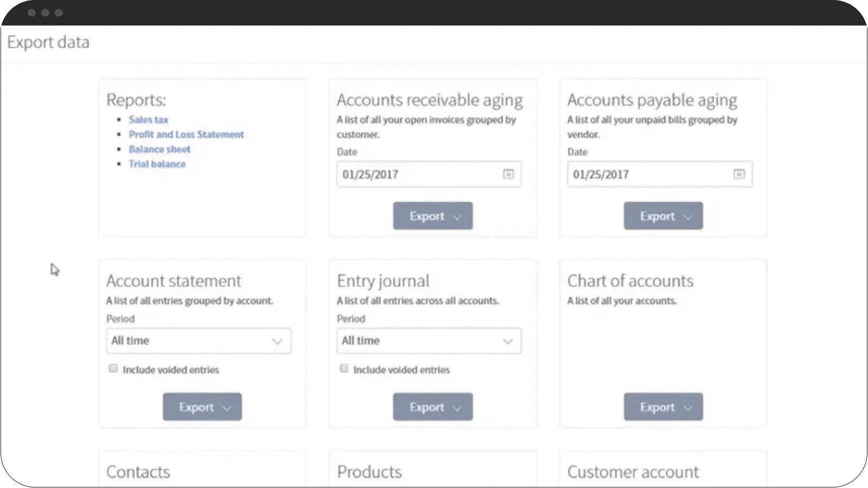The height and width of the screenshot is (488, 868).
Task: Click the Chart of accounts heading
Action: click(630, 281)
